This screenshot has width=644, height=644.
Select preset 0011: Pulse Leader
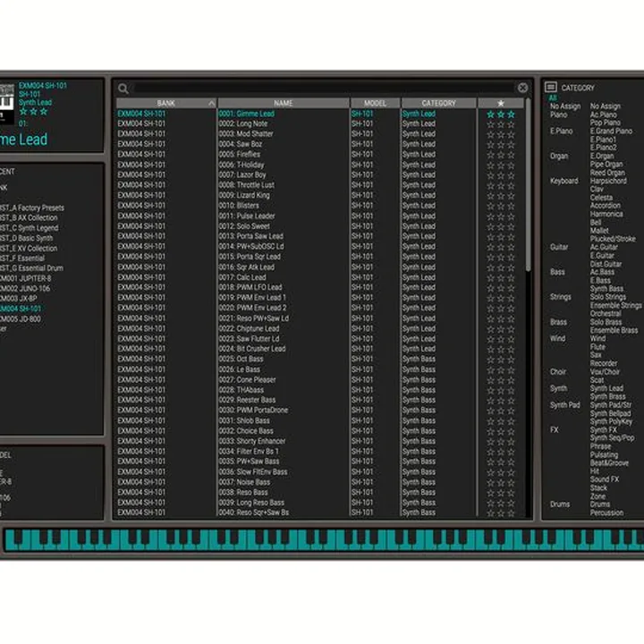pyautogui.click(x=247, y=216)
